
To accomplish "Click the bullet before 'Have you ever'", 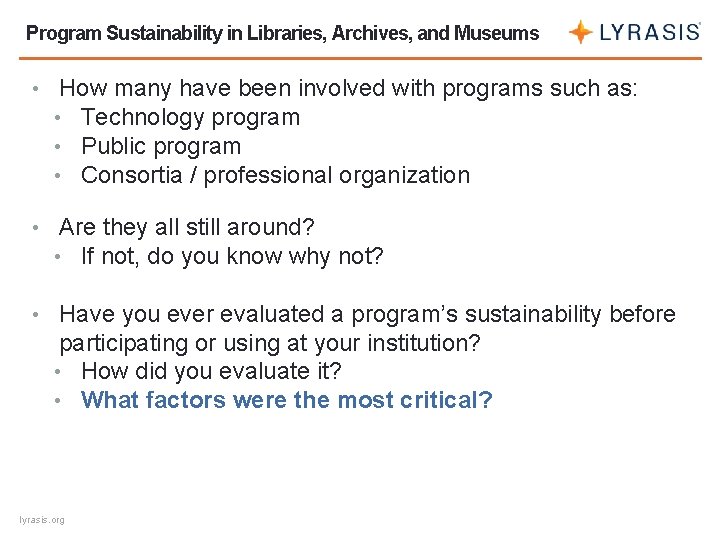I will 37,315.
